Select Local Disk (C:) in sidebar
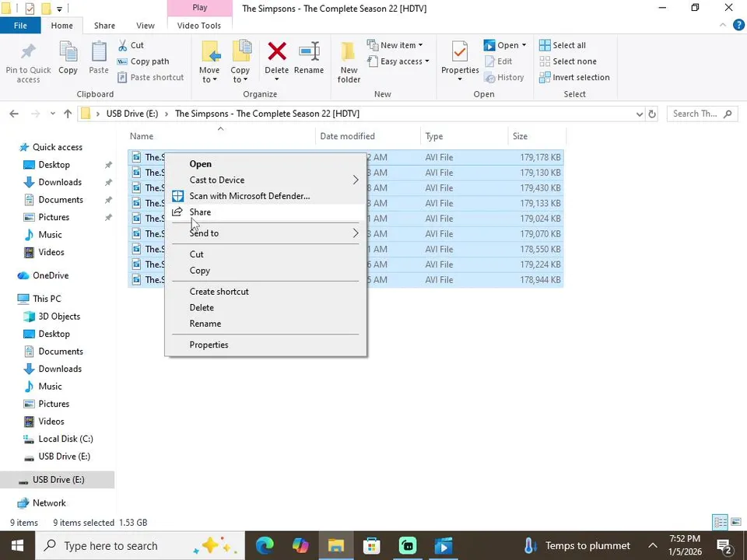The width and height of the screenshot is (747, 560). (65, 439)
